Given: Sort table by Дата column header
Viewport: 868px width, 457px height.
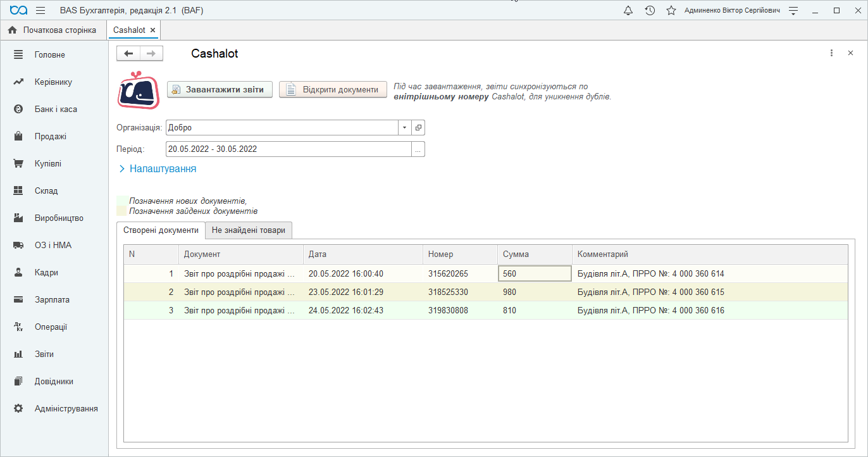Looking at the screenshot, I should tap(363, 254).
